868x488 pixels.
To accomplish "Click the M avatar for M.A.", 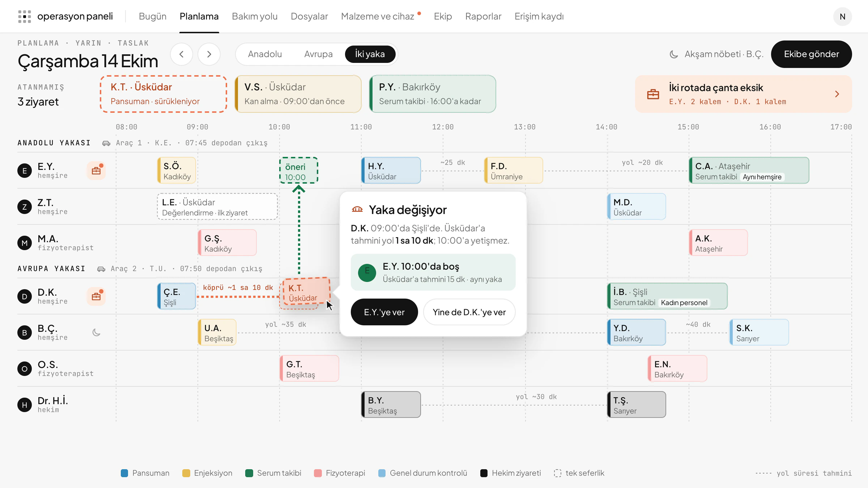I will (25, 243).
